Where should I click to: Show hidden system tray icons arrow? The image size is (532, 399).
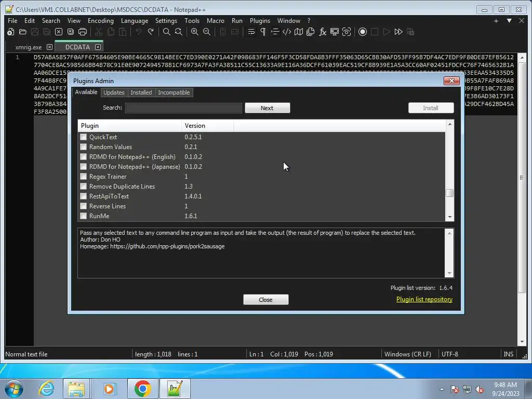point(442,389)
